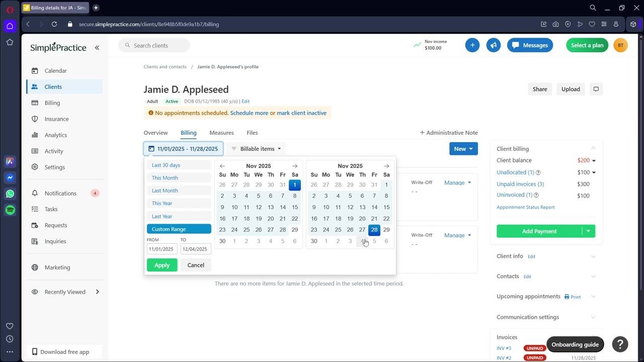This screenshot has width=644, height=362.
Task: Click the Share button
Action: pyautogui.click(x=540, y=89)
